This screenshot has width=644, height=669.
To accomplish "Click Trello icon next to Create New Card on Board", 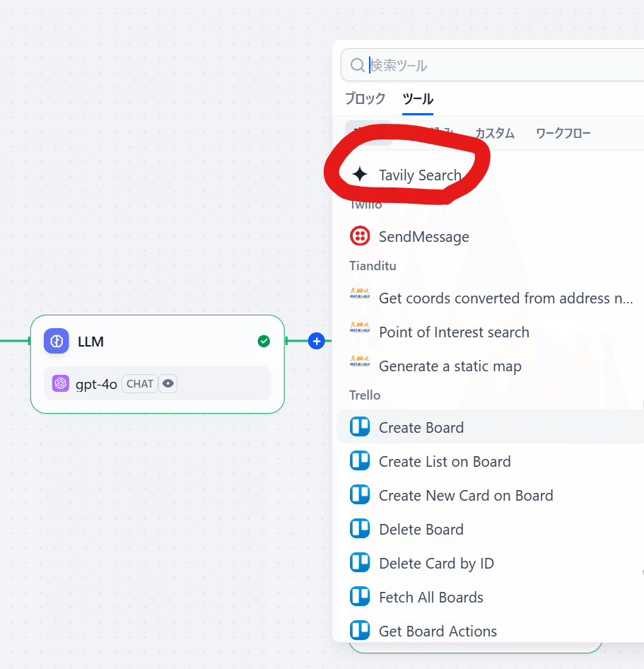I will [360, 495].
